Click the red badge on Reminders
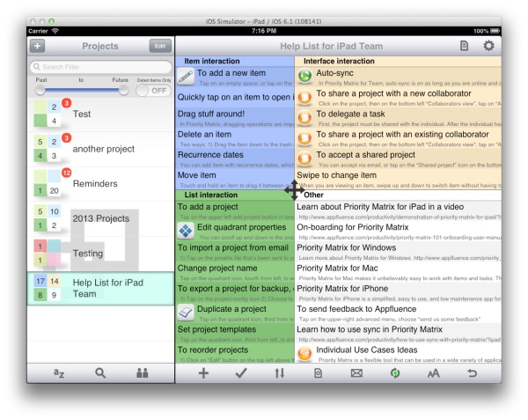Viewport: 528px width, 420px height. [67, 173]
